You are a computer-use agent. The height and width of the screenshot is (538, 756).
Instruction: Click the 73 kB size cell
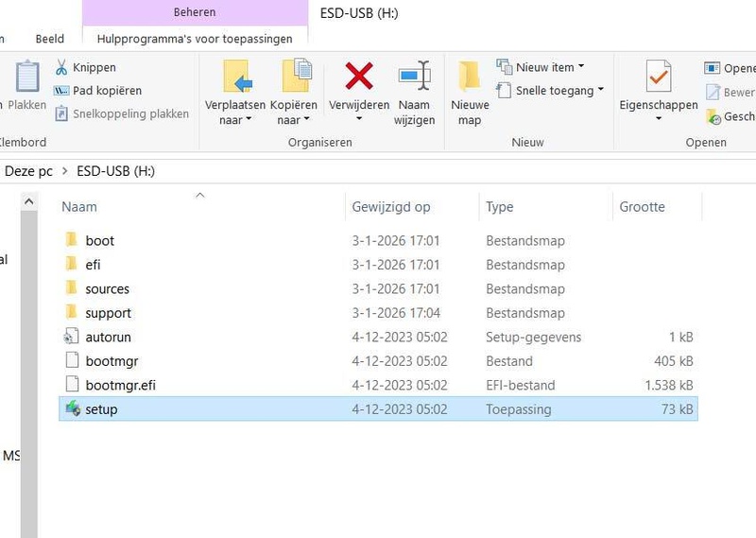677,409
